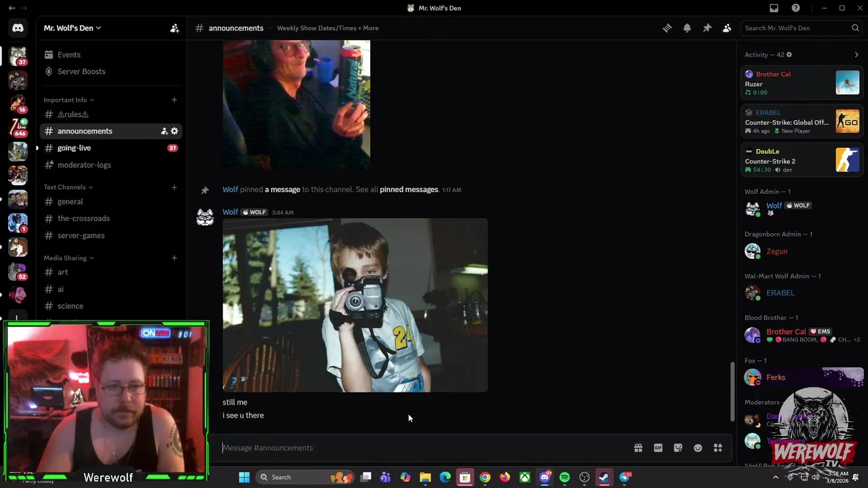Select Wolf in the member list

[802, 209]
